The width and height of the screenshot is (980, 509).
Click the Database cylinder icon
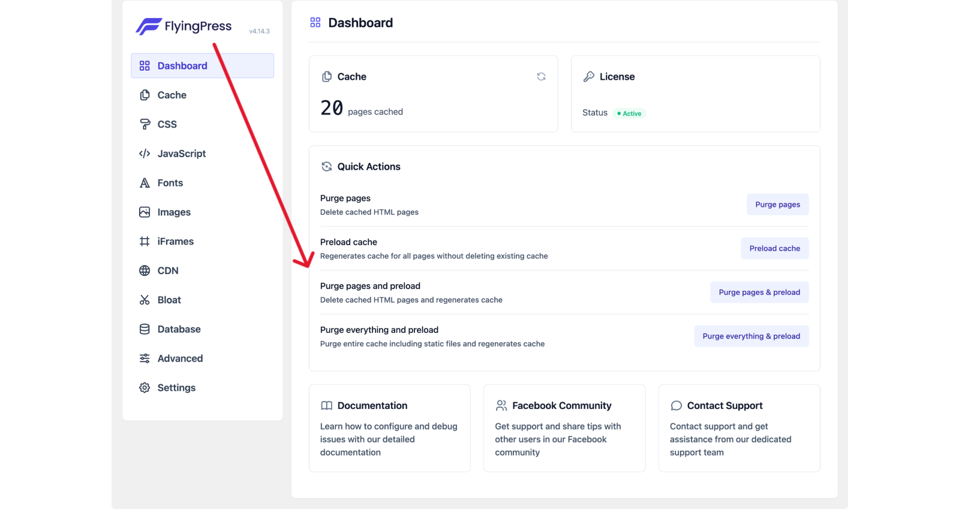pyautogui.click(x=145, y=329)
